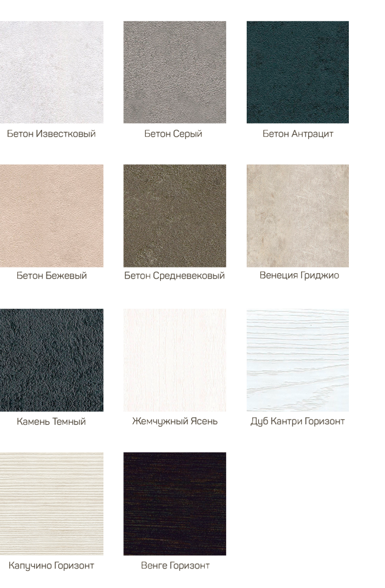
Task: Choose the Бетон Серый gray swatch
Action: click(174, 72)
